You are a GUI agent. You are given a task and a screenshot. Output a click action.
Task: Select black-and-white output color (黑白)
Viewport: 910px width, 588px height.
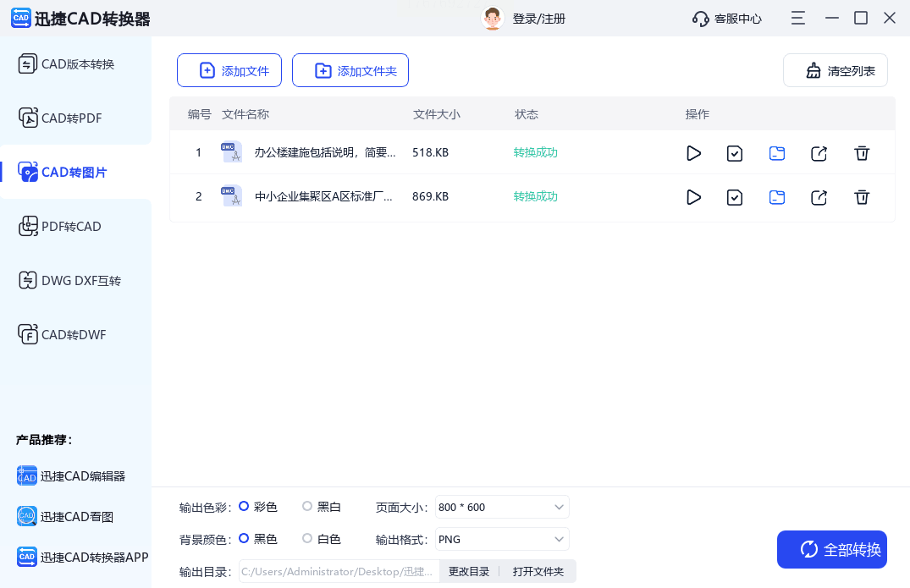307,507
